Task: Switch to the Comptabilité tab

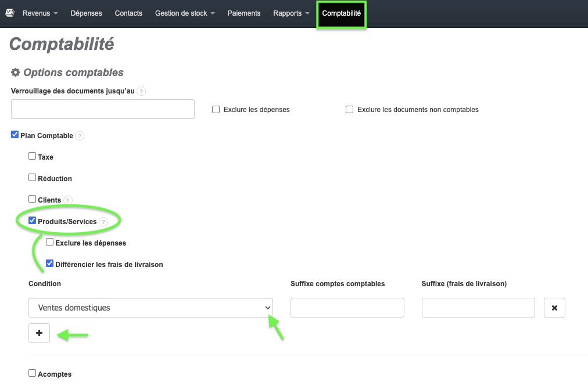Action: [341, 13]
